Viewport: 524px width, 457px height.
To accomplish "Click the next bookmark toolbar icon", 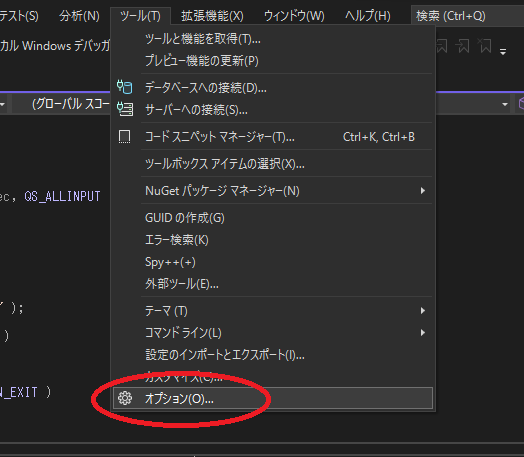I will pyautogui.click(x=463, y=46).
